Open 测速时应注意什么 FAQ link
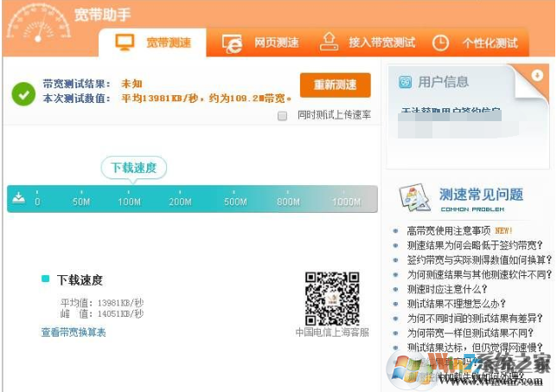557x392 pixels. coord(447,289)
